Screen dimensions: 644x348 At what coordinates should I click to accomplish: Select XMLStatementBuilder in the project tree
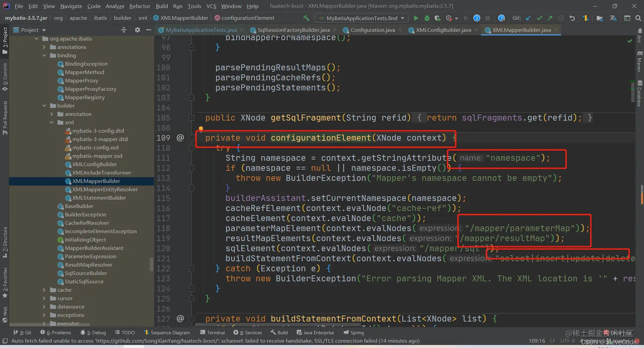coord(99,198)
